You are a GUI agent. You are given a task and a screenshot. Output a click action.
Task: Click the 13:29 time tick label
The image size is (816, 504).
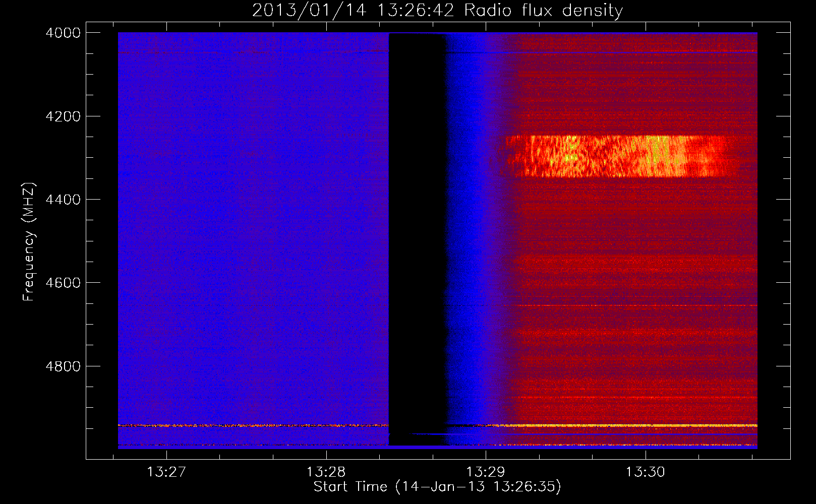tap(485, 472)
